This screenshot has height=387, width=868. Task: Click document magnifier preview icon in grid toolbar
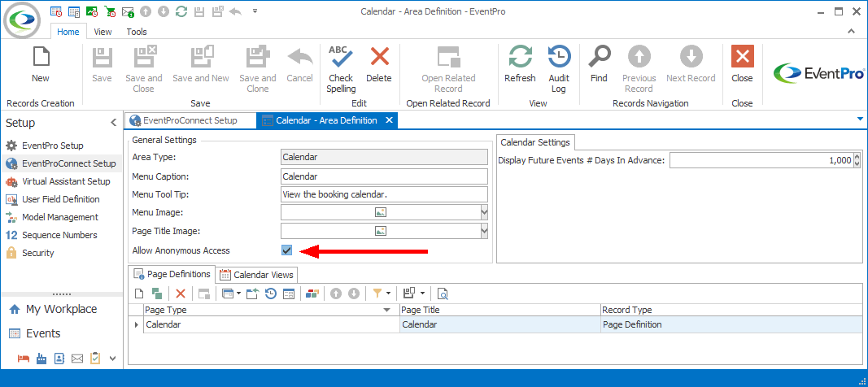tap(443, 294)
